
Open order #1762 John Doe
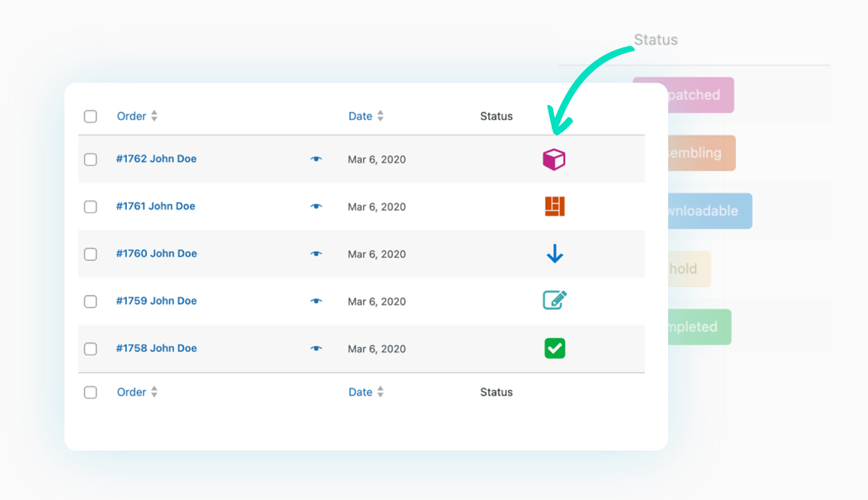[156, 159]
